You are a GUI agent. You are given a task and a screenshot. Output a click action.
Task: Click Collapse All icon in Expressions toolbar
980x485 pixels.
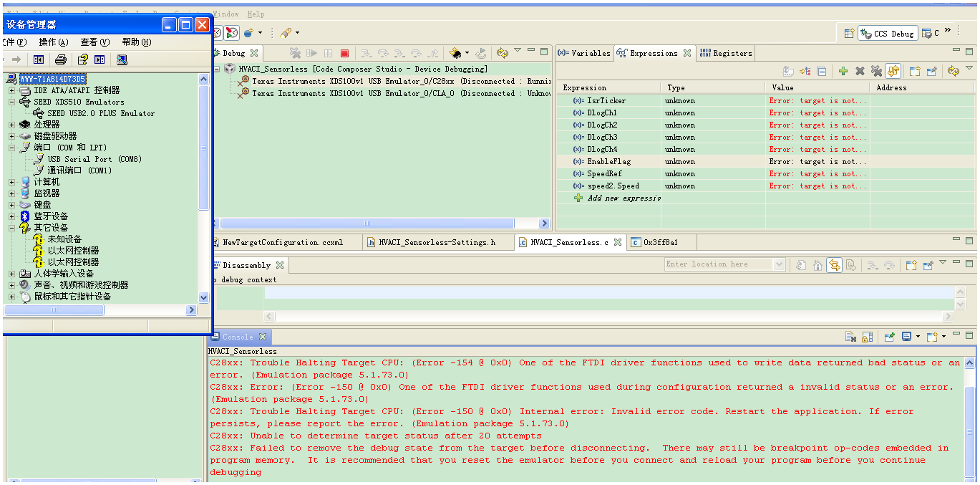(822, 71)
